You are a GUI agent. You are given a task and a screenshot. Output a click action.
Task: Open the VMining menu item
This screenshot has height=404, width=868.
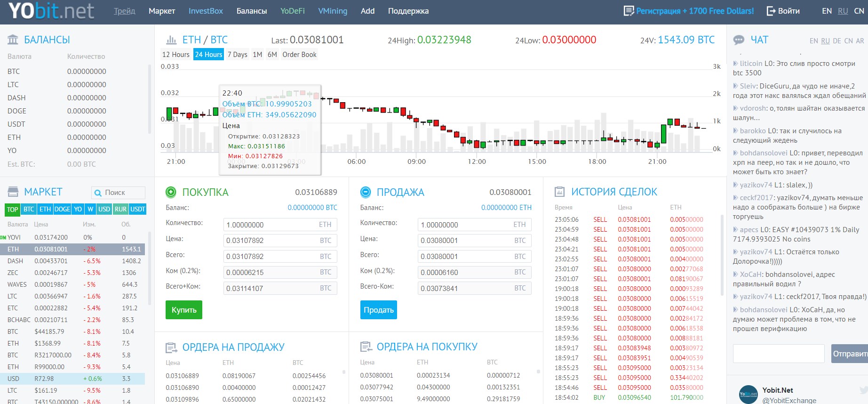click(x=333, y=11)
